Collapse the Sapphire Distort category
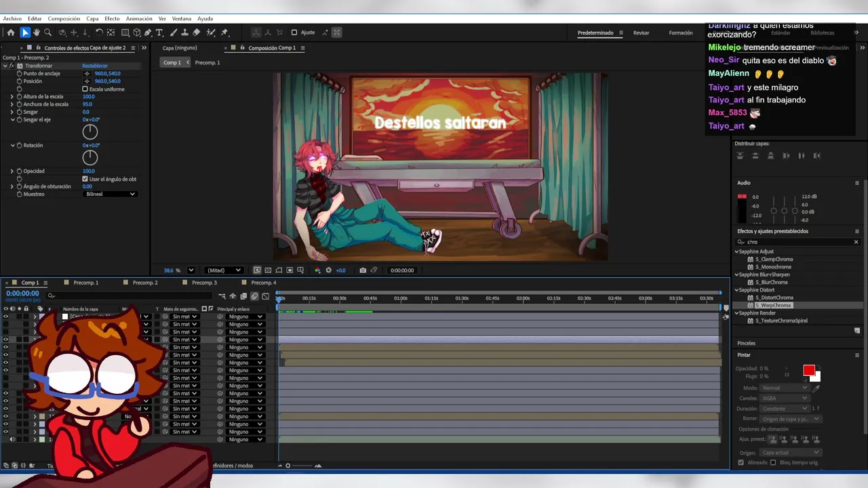Screen dimensions: 868x488 point(737,290)
